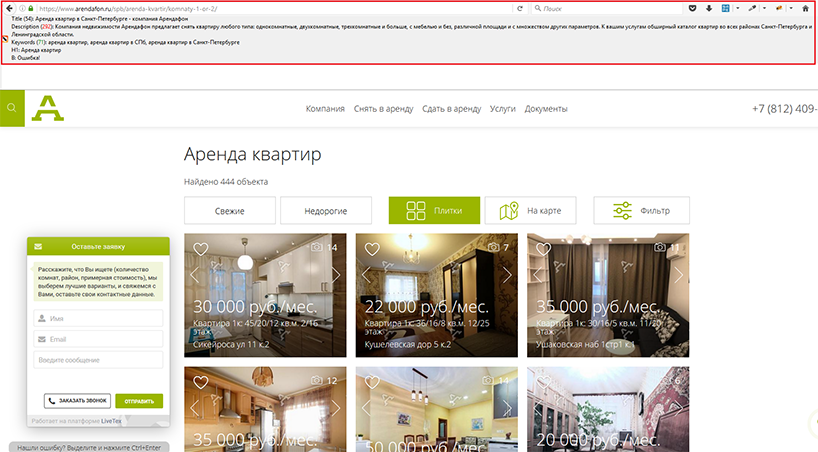The height and width of the screenshot is (452, 818).
Task: Show next photo on 30 000 руб. card
Action: [x=336, y=275]
